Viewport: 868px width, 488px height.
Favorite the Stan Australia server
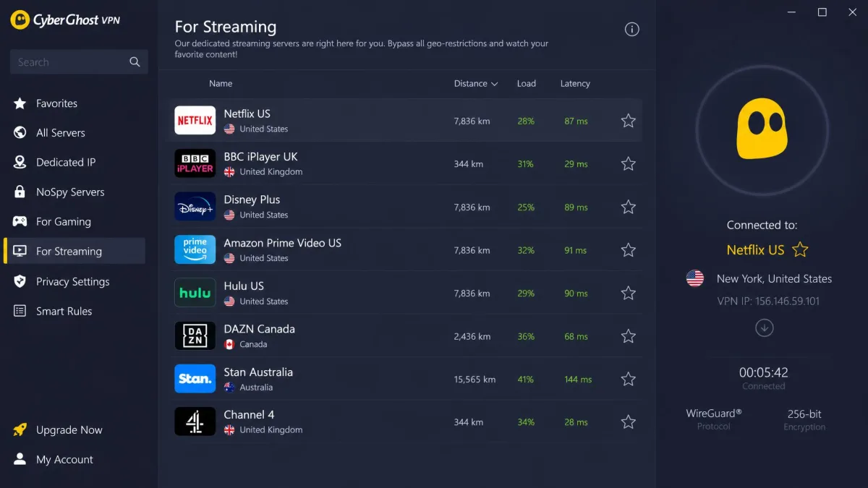click(x=629, y=379)
